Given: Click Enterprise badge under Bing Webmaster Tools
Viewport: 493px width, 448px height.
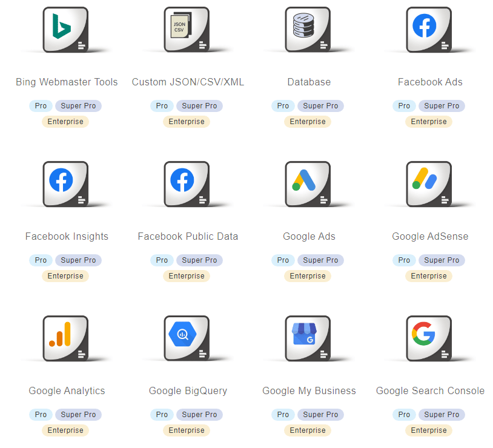Looking at the screenshot, I should [65, 122].
